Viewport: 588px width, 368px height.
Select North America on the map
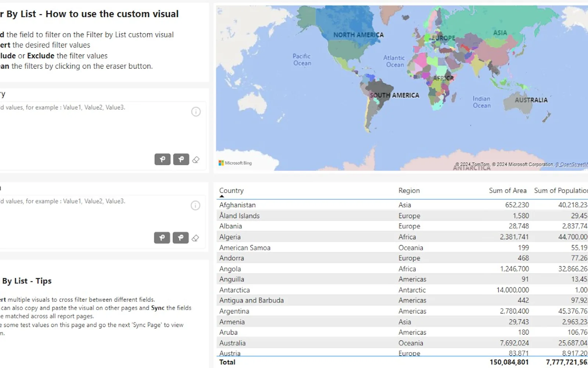358,35
